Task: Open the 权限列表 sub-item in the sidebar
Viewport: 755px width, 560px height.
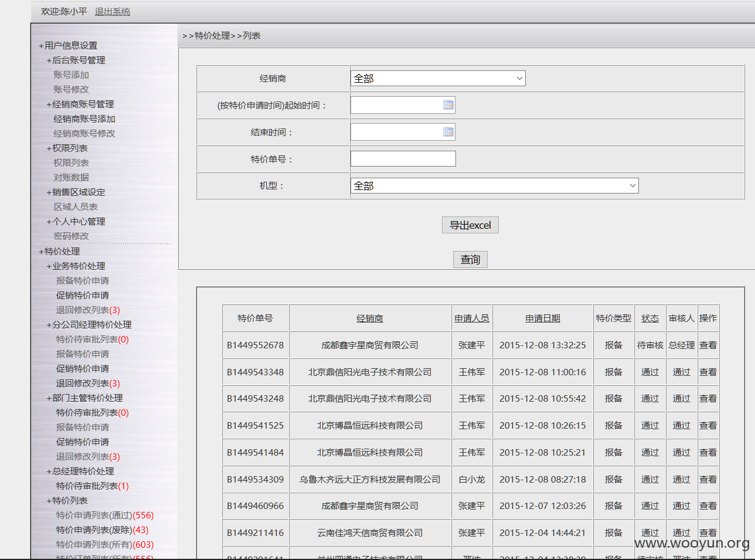Action: pos(72,162)
